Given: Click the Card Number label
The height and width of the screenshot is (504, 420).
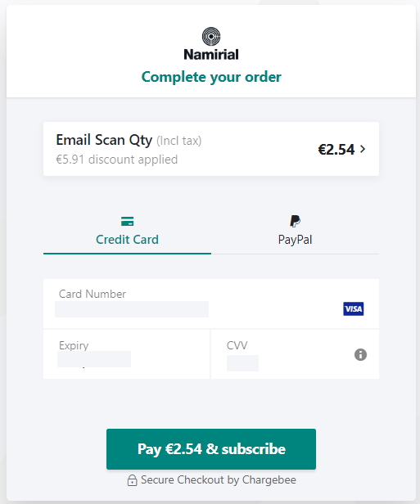Looking at the screenshot, I should [x=93, y=294].
